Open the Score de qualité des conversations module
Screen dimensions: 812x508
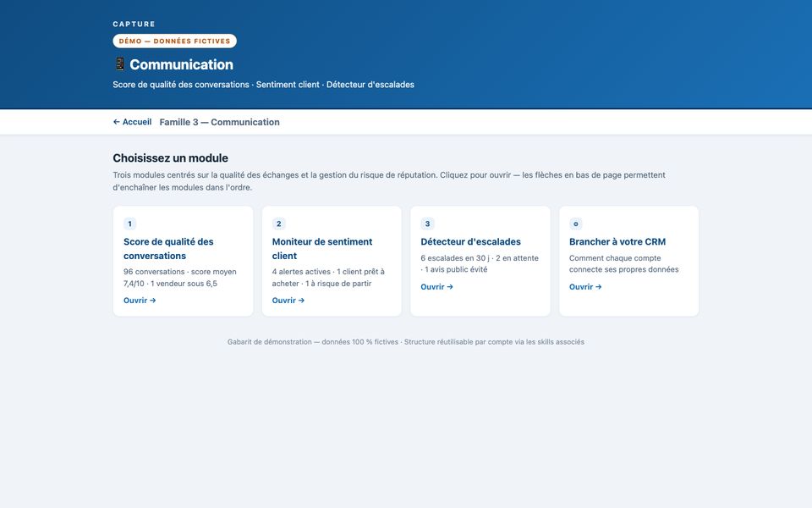[x=184, y=262]
